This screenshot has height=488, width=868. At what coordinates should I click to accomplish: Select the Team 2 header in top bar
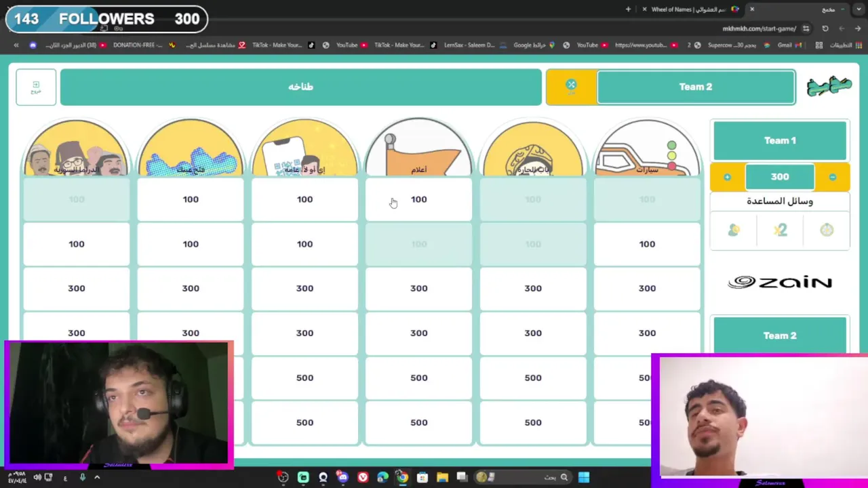point(696,87)
